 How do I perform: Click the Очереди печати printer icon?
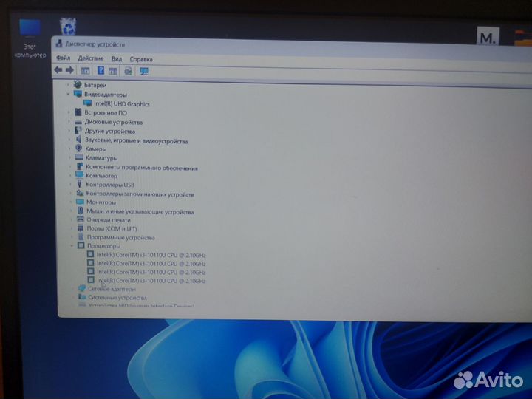(81, 219)
